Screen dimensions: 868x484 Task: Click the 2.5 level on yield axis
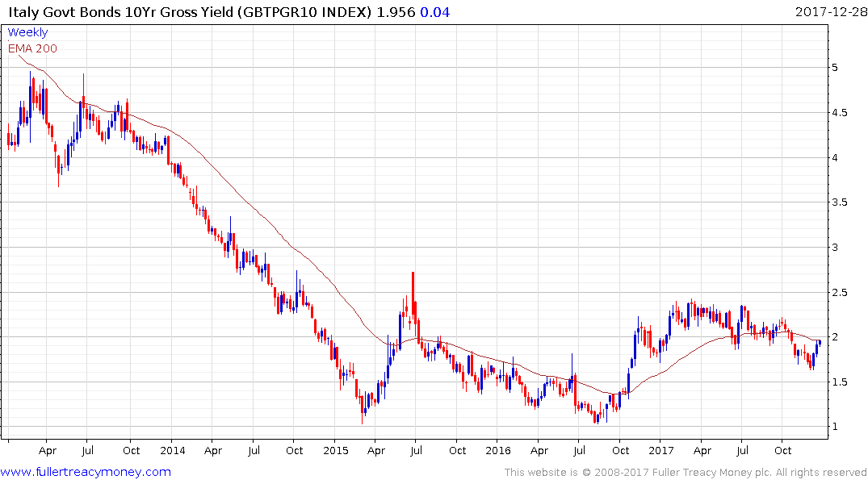click(x=839, y=292)
